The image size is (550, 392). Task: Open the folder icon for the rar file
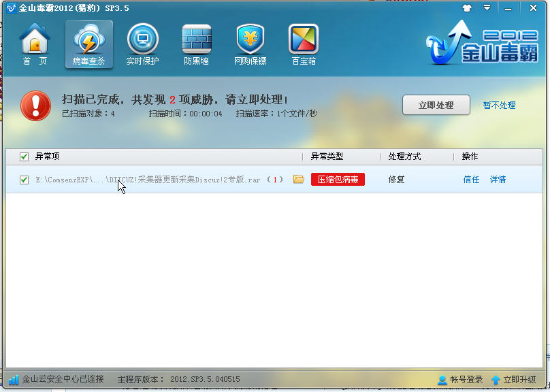299,179
